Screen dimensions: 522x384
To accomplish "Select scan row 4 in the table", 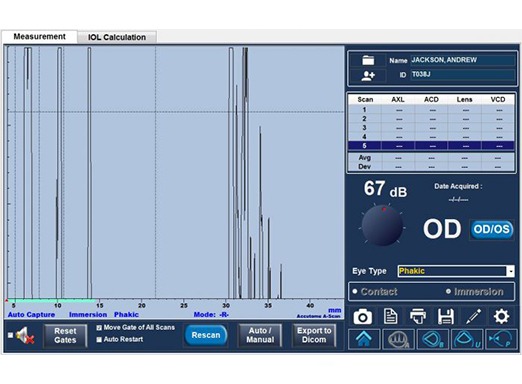I will [x=431, y=137].
